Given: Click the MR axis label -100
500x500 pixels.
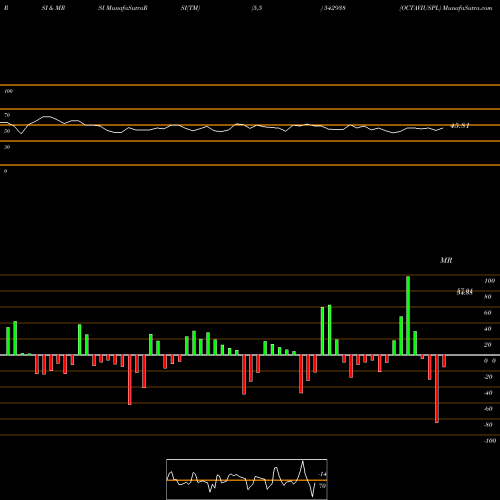Looking at the screenshot, I should tap(489, 441).
